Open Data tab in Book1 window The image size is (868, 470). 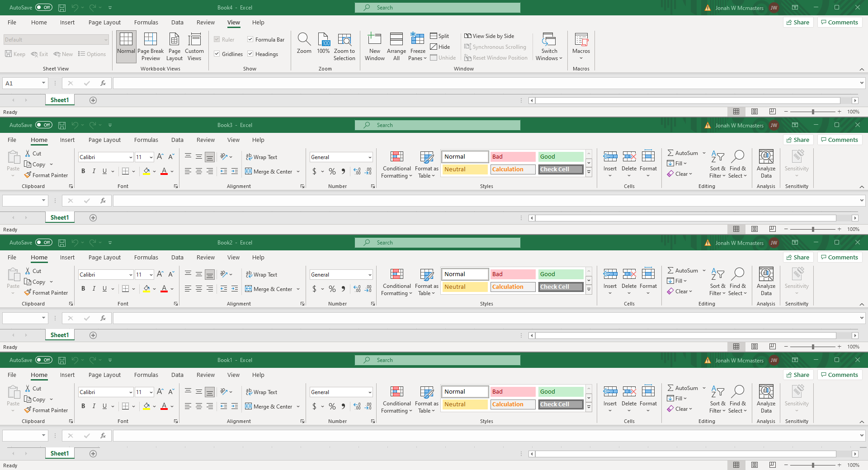(177, 375)
